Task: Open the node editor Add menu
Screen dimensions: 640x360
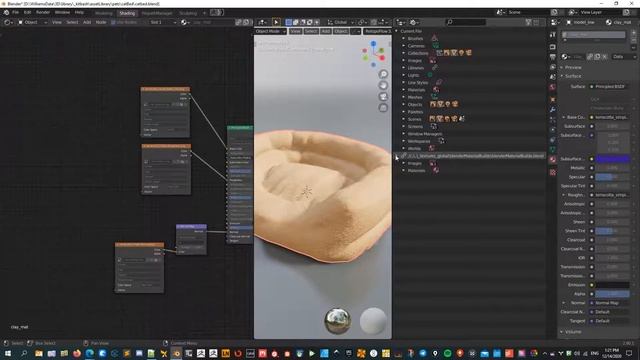Action: pos(87,22)
